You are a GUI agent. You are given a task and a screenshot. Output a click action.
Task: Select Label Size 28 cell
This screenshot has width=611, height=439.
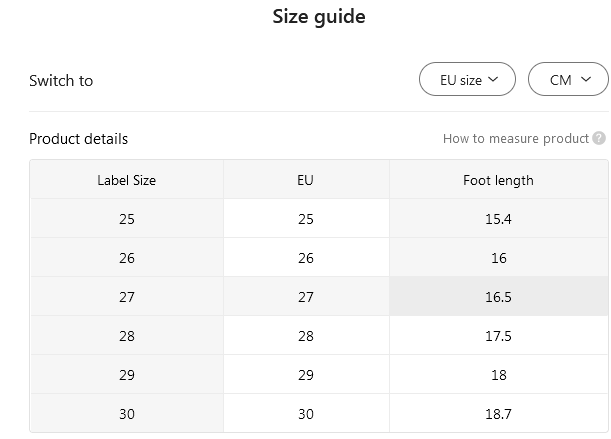point(127,336)
